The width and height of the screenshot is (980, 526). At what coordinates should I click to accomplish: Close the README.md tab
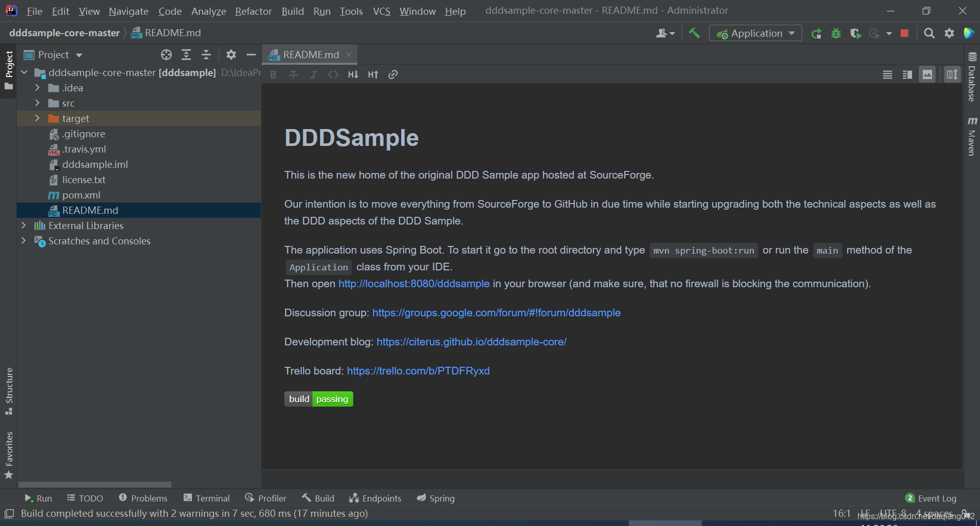pyautogui.click(x=349, y=55)
